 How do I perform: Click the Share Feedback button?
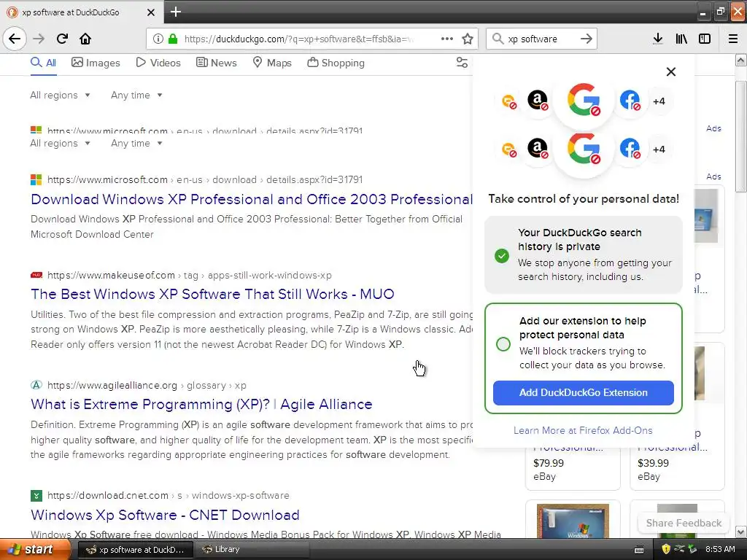684,523
